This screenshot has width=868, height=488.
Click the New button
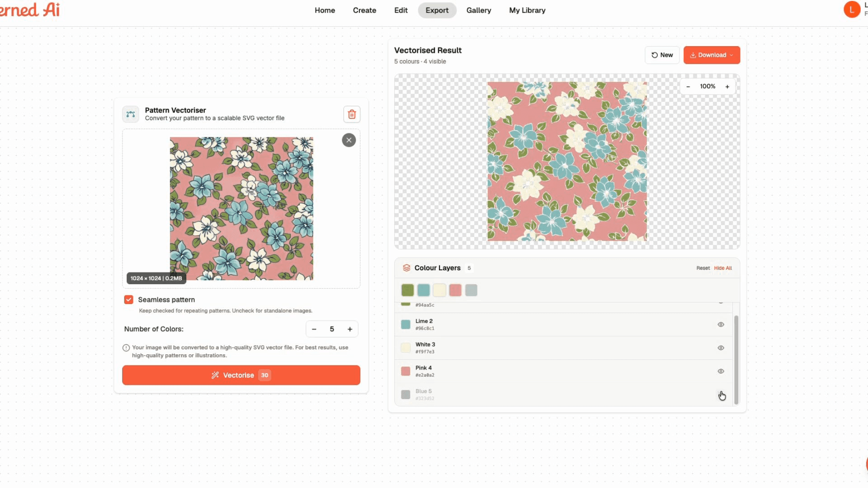tap(662, 55)
